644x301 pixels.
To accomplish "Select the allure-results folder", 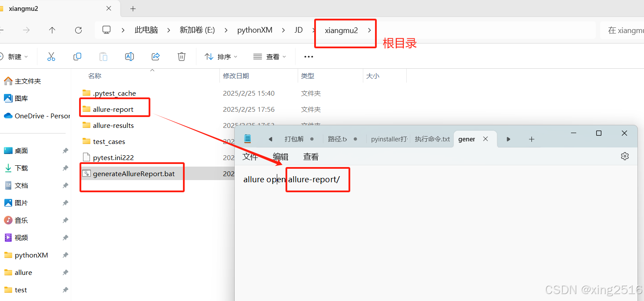I will [113, 125].
